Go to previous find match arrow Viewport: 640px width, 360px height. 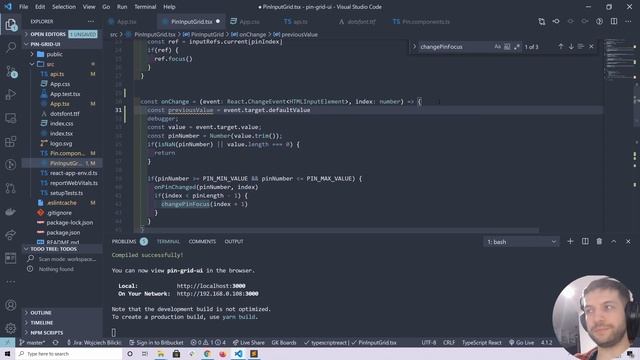pyautogui.click(x=560, y=47)
